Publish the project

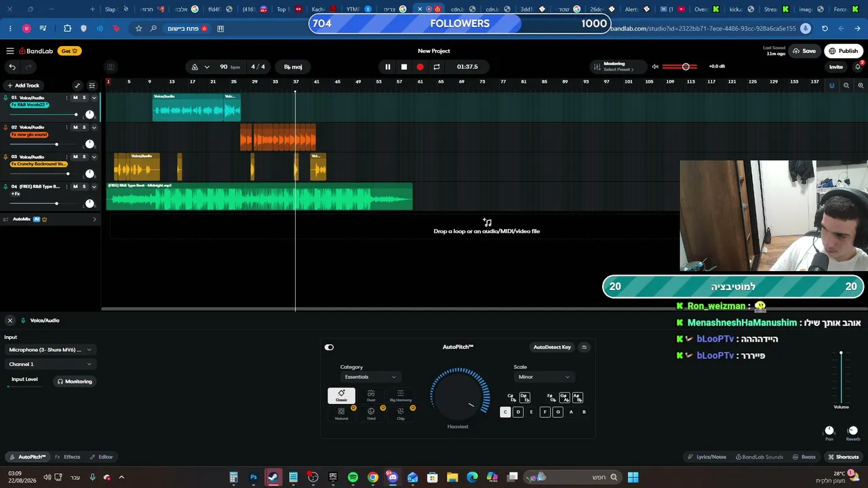coord(844,51)
